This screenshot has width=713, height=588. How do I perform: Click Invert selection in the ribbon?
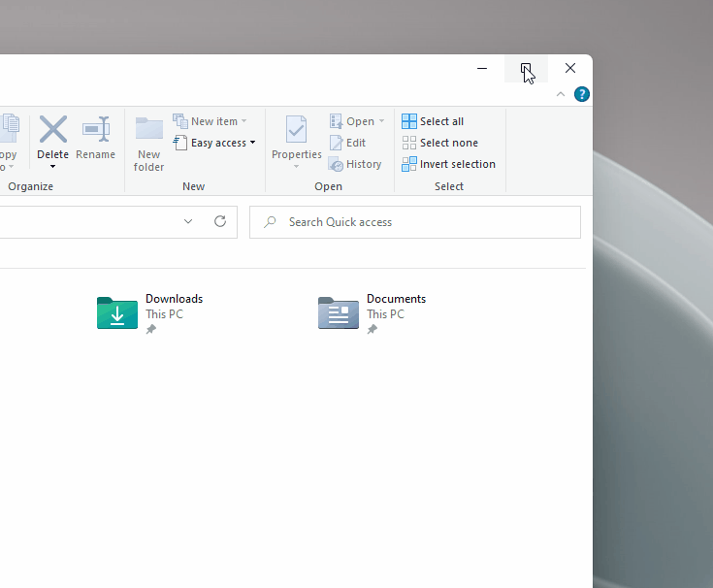pyautogui.click(x=448, y=164)
